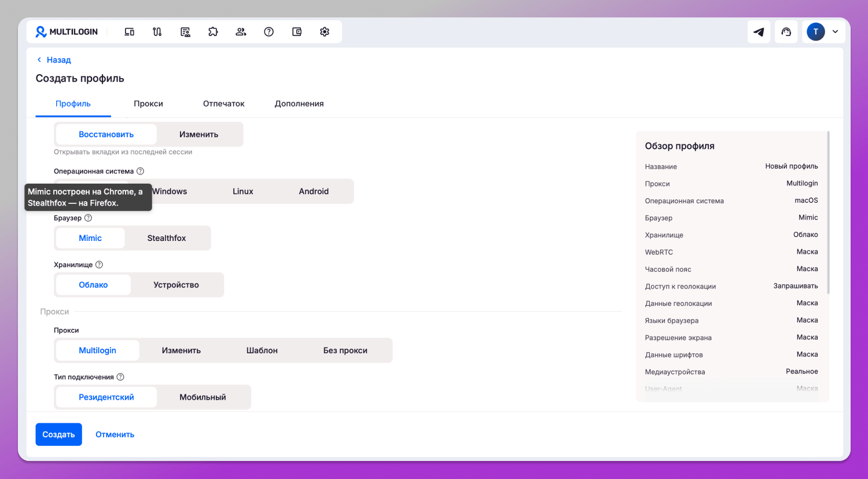Click the Реальное media devices value
Image resolution: width=868 pixels, height=479 pixels.
pos(802,372)
